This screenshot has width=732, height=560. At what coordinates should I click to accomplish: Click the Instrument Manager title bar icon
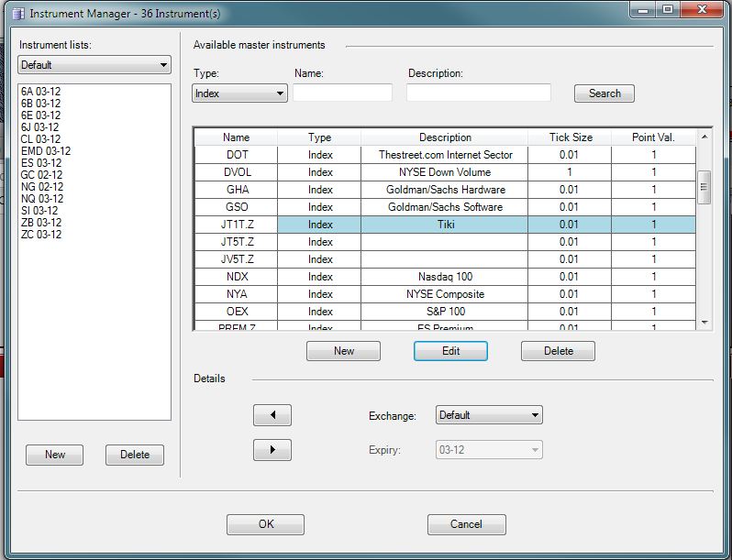click(x=18, y=14)
